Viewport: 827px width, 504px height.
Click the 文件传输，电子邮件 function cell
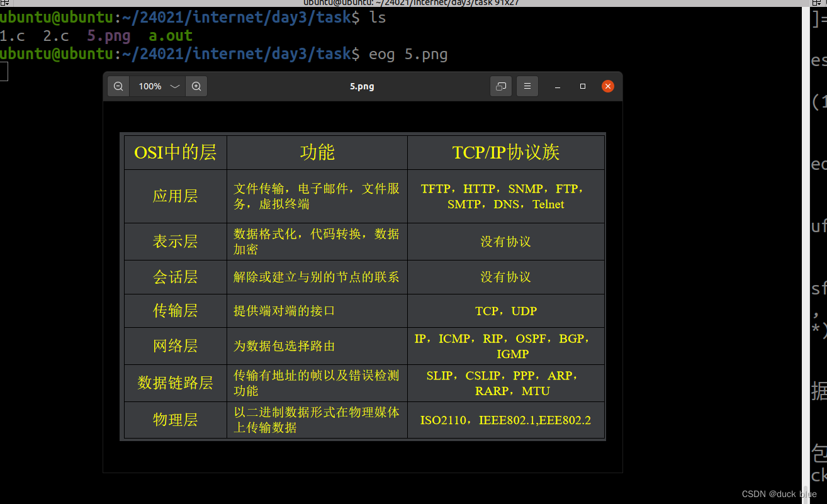[317, 196]
